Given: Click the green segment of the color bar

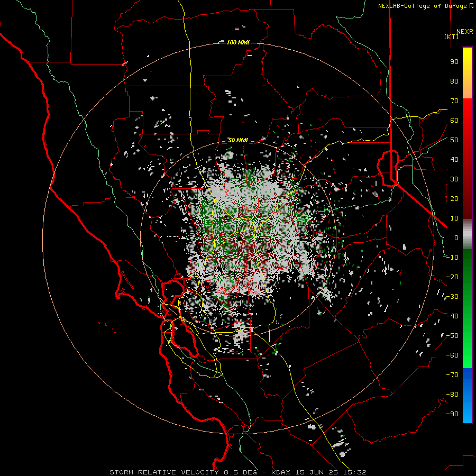Looking at the screenshot, I should [467, 309].
